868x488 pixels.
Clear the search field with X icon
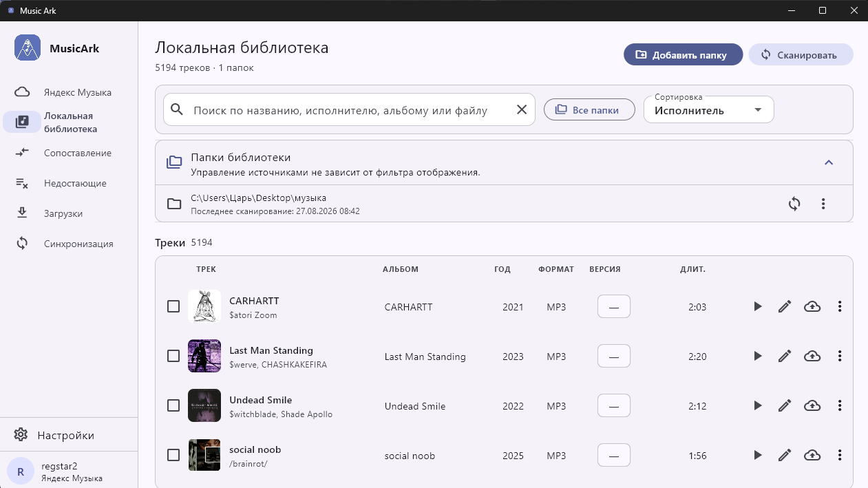pyautogui.click(x=522, y=110)
